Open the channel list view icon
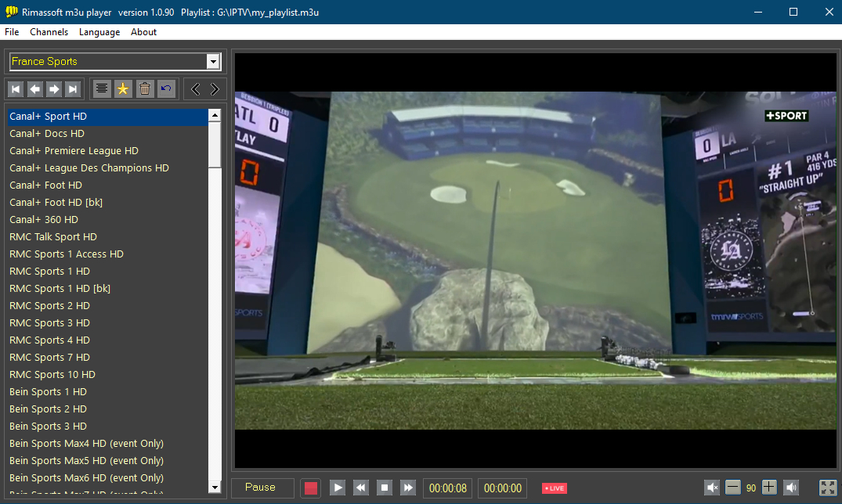This screenshot has height=504, width=842. [102, 89]
